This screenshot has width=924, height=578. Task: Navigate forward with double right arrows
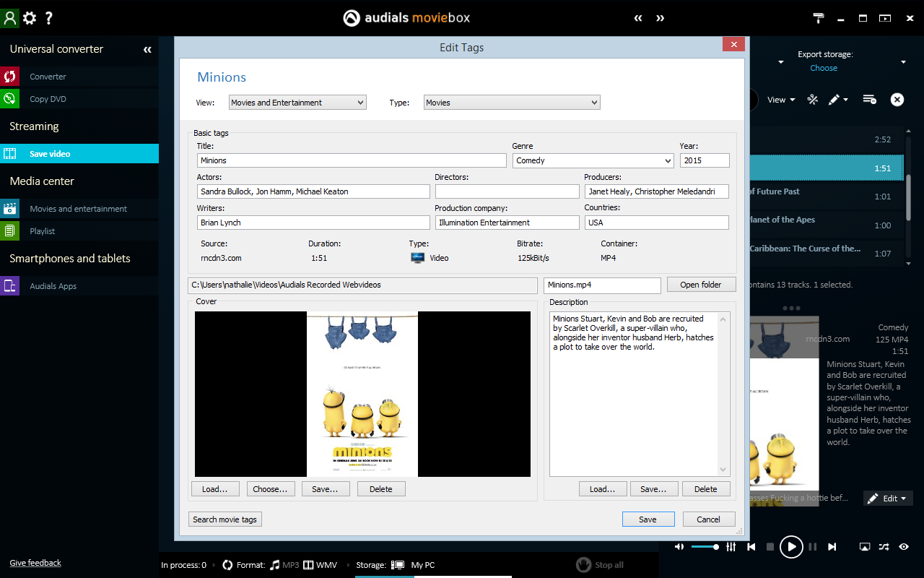coord(660,18)
